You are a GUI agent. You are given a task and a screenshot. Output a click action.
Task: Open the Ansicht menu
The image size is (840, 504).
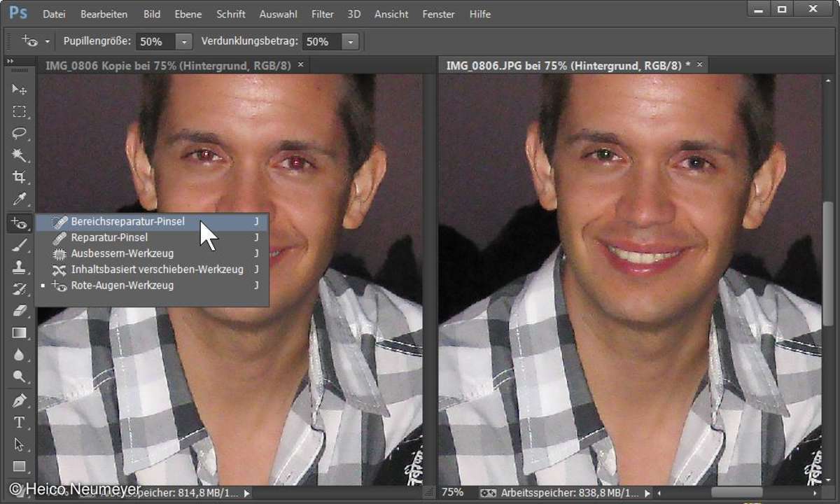tap(391, 14)
